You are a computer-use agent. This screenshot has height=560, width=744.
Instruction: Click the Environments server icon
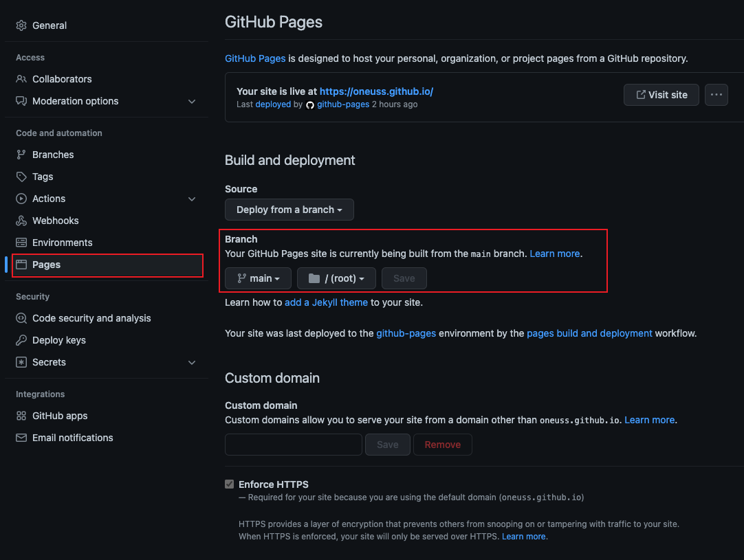tap(21, 243)
